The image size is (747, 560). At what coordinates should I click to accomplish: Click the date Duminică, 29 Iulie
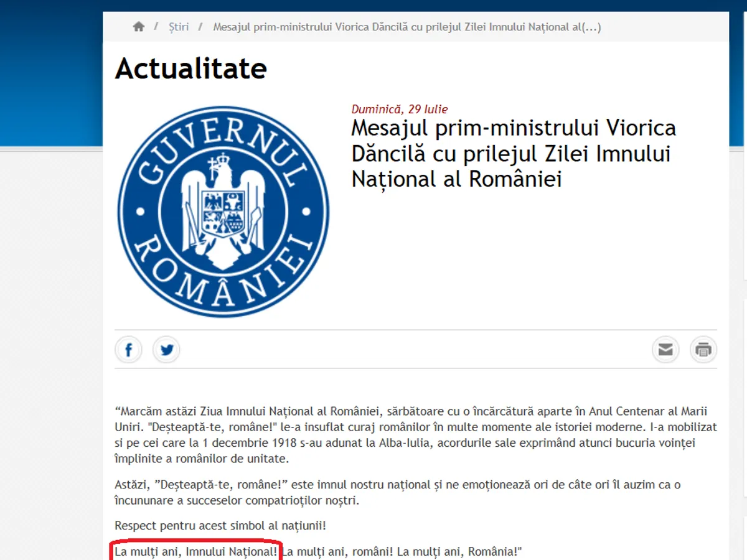tap(400, 110)
